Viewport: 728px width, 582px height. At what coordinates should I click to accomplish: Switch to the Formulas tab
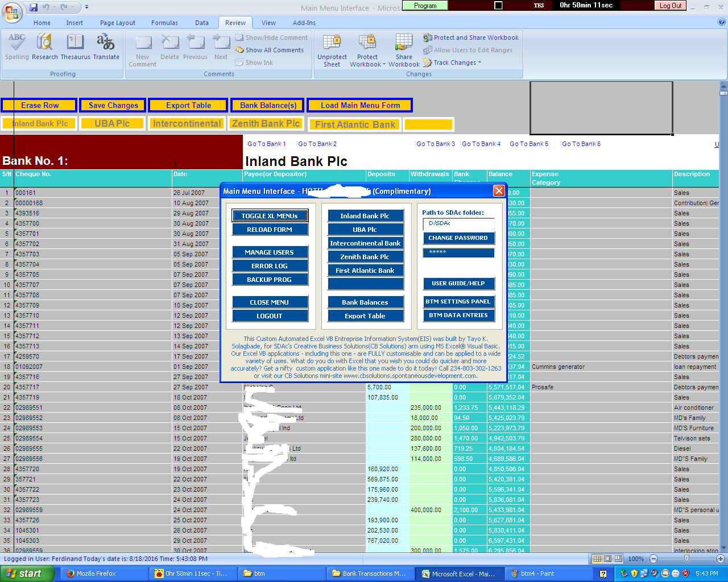(164, 23)
